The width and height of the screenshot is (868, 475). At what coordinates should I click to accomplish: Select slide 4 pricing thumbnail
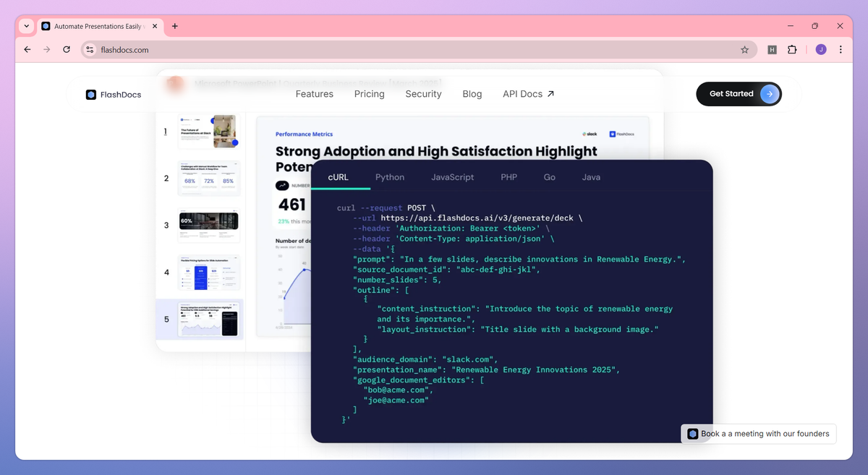coord(208,273)
